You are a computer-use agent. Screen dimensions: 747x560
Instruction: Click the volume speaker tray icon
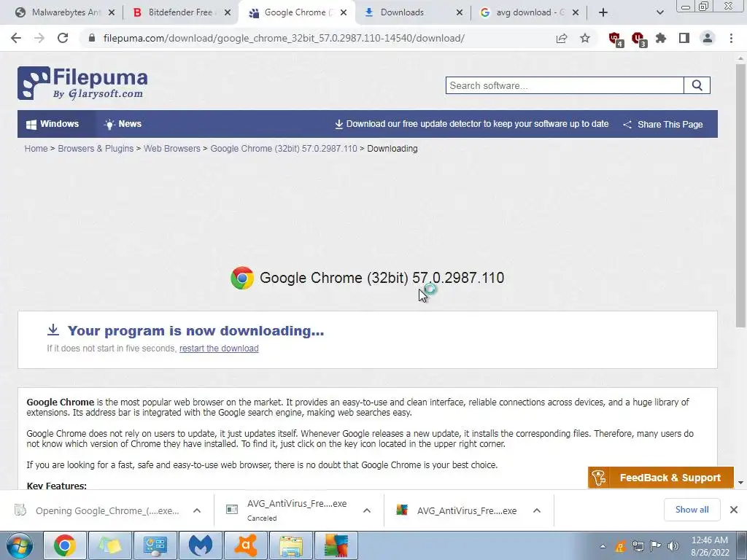(673, 546)
